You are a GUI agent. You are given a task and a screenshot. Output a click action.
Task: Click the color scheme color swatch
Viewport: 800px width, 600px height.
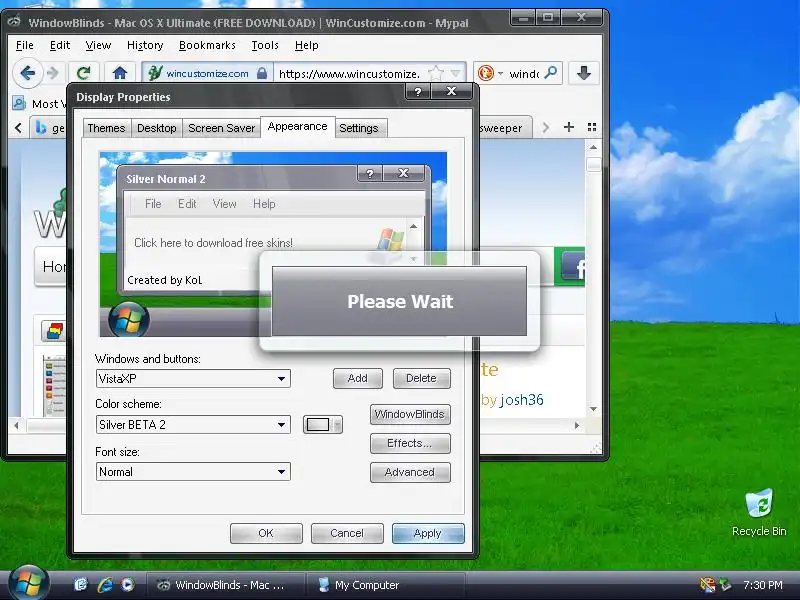tap(318, 424)
